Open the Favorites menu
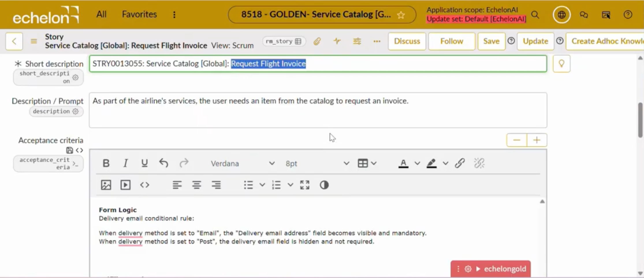 [x=139, y=14]
